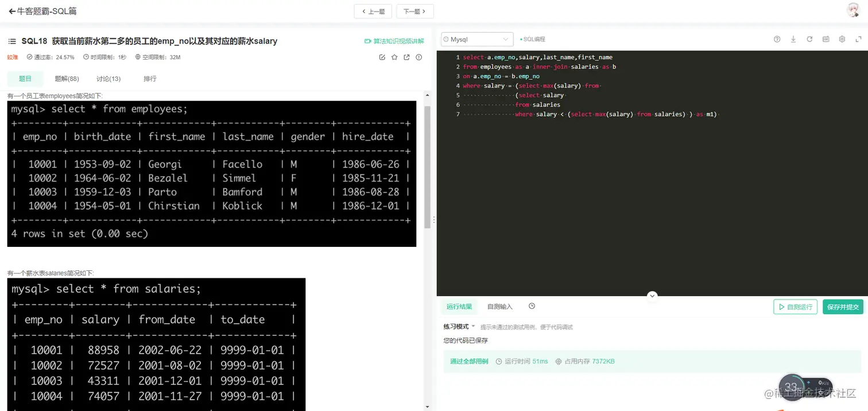Open submission history clock icon
Screen dimensions: 868x411
point(532,306)
